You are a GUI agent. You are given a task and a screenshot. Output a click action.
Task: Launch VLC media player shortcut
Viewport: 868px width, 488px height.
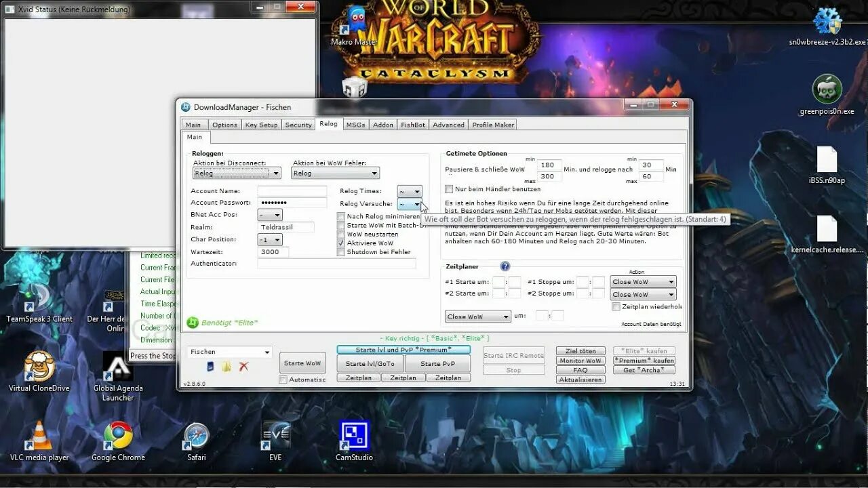pyautogui.click(x=39, y=441)
